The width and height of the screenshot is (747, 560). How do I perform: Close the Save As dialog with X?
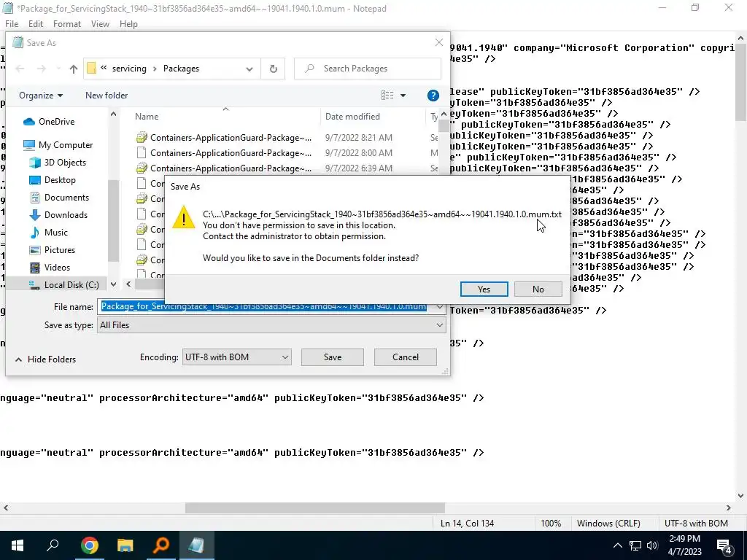(438, 42)
